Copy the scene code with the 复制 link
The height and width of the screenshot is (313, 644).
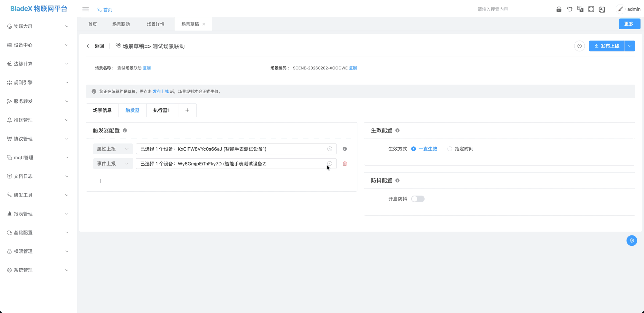pyautogui.click(x=353, y=68)
